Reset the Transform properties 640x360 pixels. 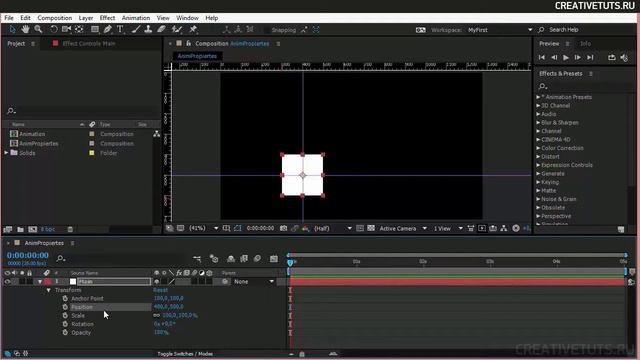pos(160,290)
